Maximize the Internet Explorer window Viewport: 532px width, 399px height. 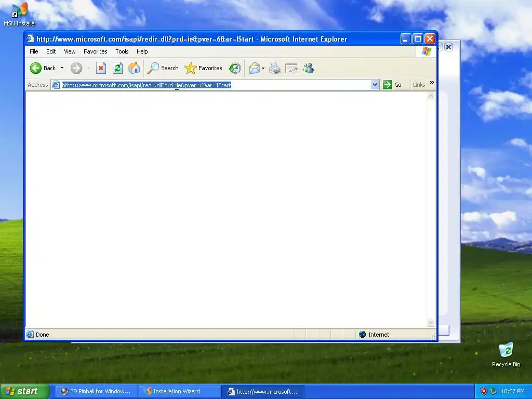click(x=418, y=39)
